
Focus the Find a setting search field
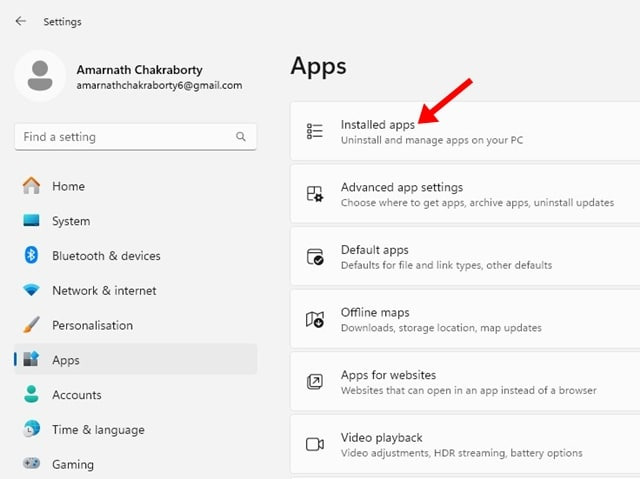pyautogui.click(x=136, y=137)
